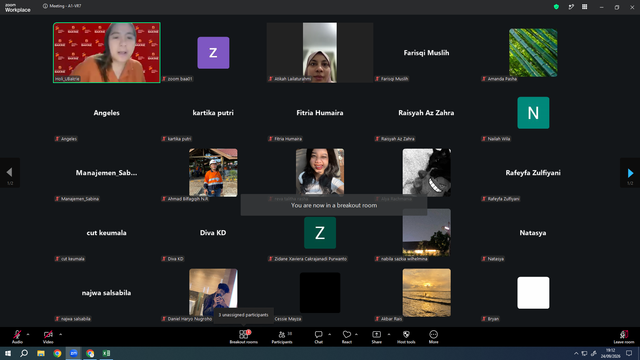Open audio options arrow beside Audio
This screenshot has height=360, width=640.
(28, 334)
